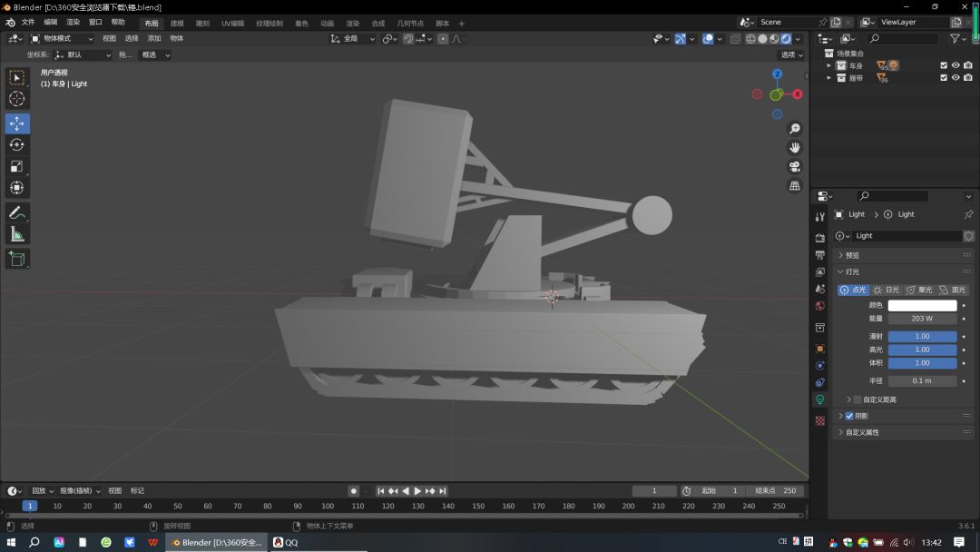Open the Object Data (light) properties tab
This screenshot has height=552, width=980.
[820, 399]
